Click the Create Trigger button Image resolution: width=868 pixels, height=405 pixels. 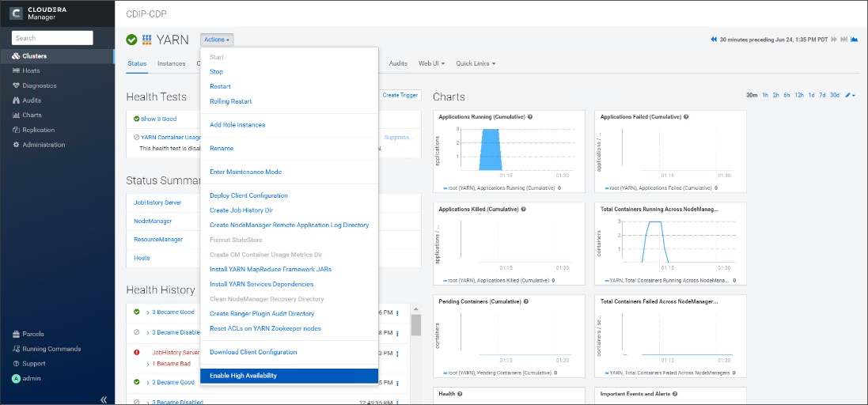tap(401, 95)
